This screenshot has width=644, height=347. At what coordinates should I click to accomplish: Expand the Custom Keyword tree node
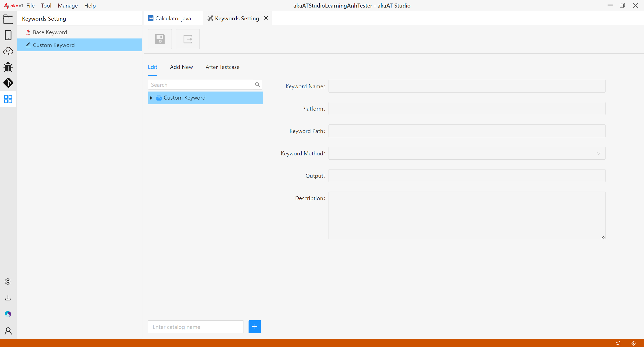[x=151, y=98]
